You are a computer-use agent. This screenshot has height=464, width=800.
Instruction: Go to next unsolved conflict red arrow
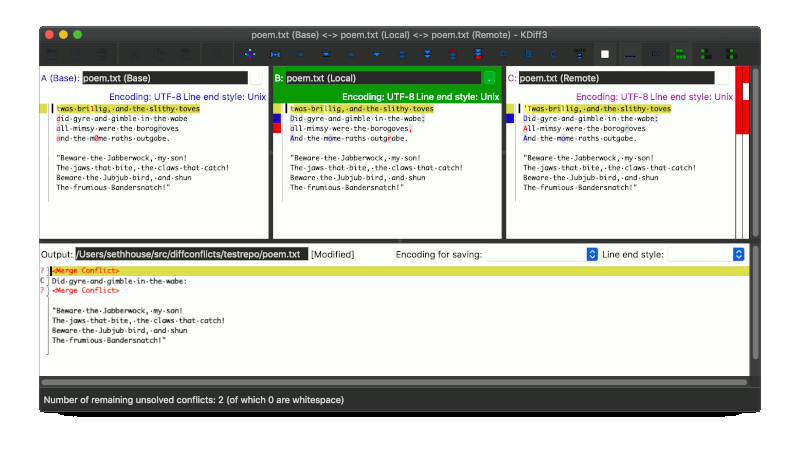(478, 53)
